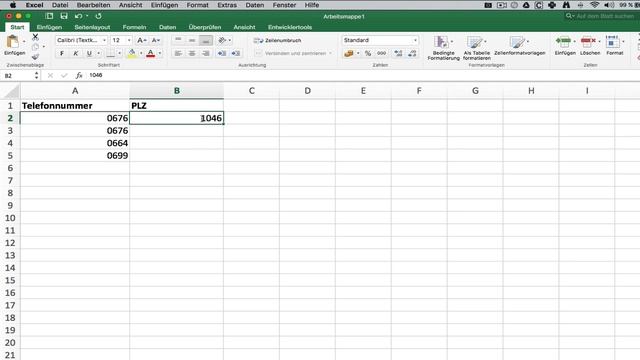Switch to the Entwicklertools ribbon tab
Image resolution: width=640 pixels, height=360 pixels.
[x=290, y=27]
